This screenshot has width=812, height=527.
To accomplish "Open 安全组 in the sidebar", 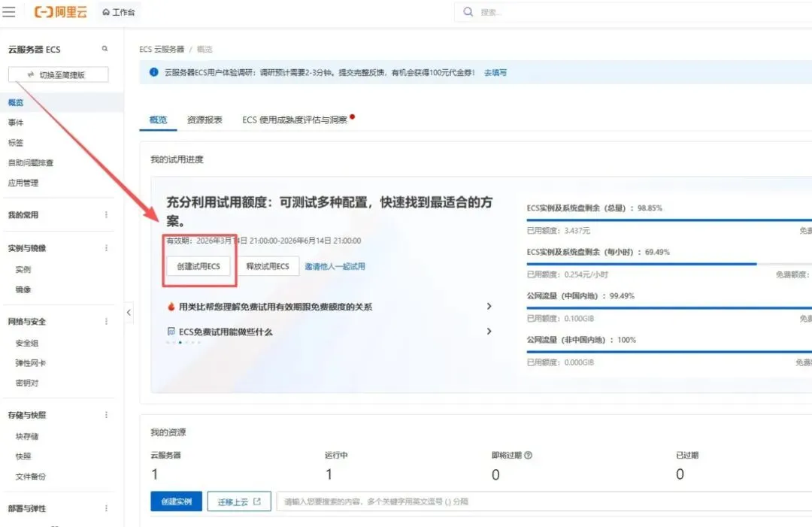I will coord(27,344).
